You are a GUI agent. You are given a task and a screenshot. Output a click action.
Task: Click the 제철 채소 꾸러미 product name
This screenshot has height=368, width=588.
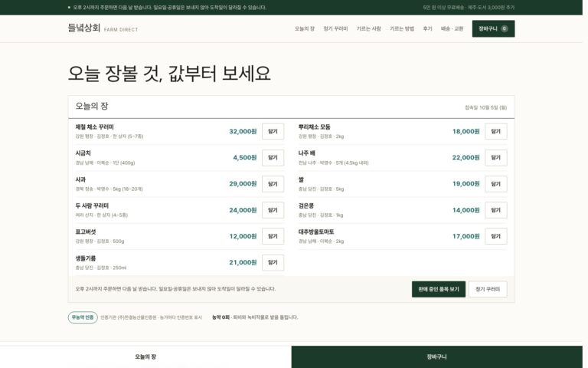coord(94,127)
